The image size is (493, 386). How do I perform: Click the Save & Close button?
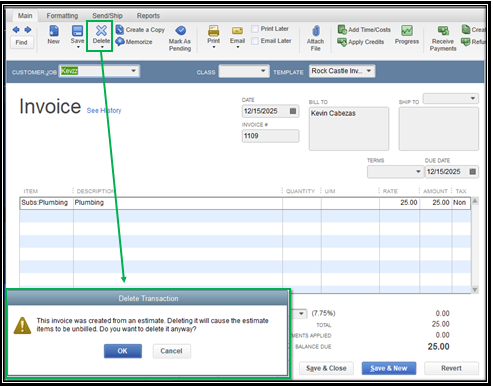(326, 368)
